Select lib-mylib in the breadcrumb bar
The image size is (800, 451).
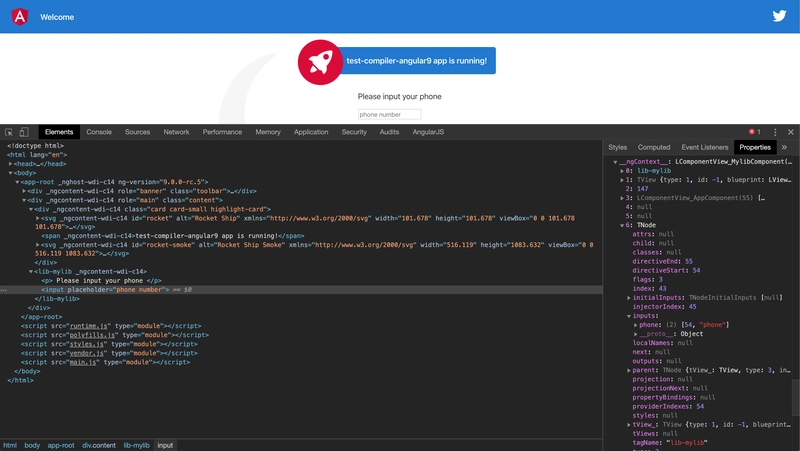[137, 445]
